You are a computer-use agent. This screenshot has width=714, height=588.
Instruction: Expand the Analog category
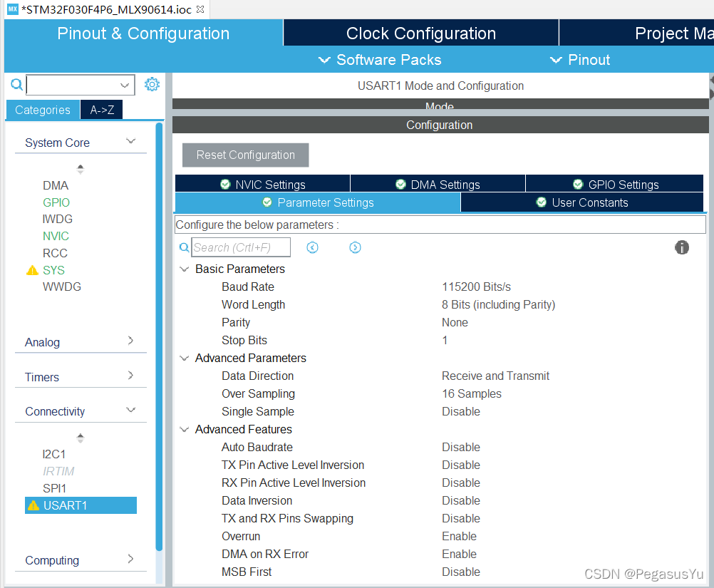click(130, 341)
